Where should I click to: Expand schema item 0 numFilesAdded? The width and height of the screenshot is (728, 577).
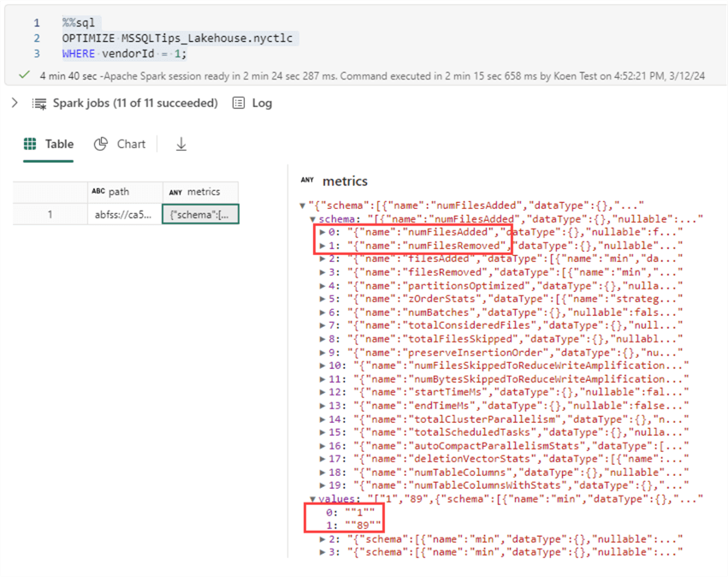(323, 232)
